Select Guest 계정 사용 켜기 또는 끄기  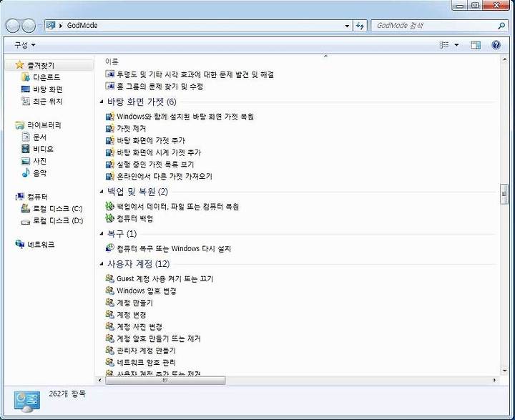tap(165, 278)
